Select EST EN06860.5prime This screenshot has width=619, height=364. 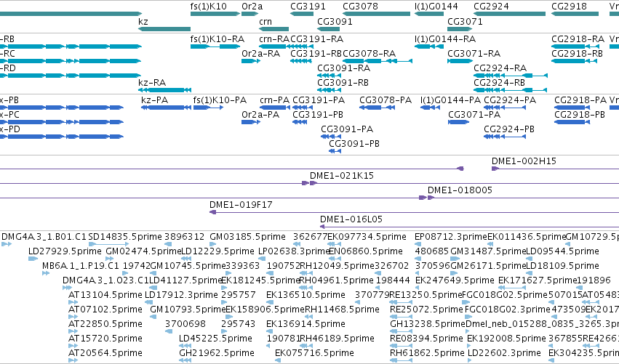pos(366,251)
